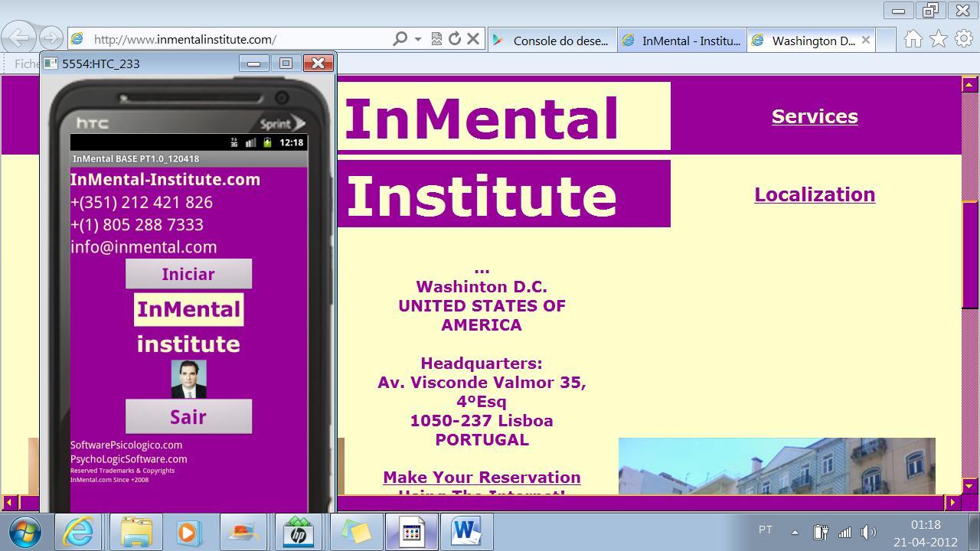Maximize the 5554:HTC_233 emulator window
This screenshot has width=980, height=551.
pyautogui.click(x=286, y=64)
